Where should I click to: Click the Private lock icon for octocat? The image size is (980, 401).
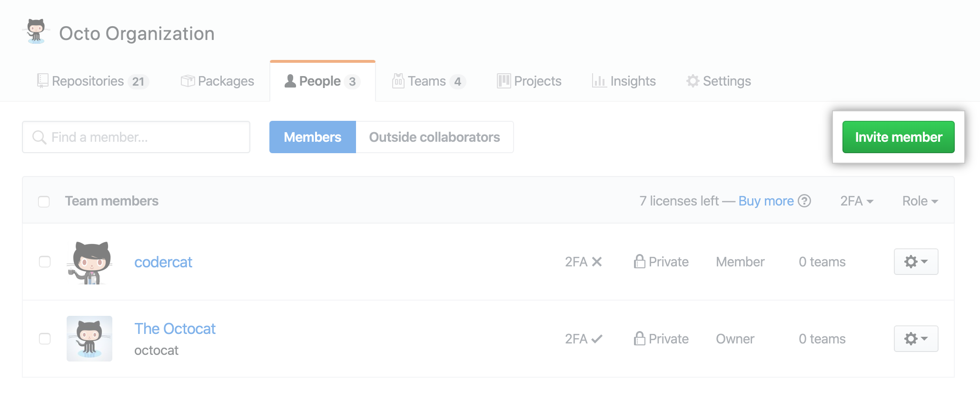pyautogui.click(x=639, y=338)
